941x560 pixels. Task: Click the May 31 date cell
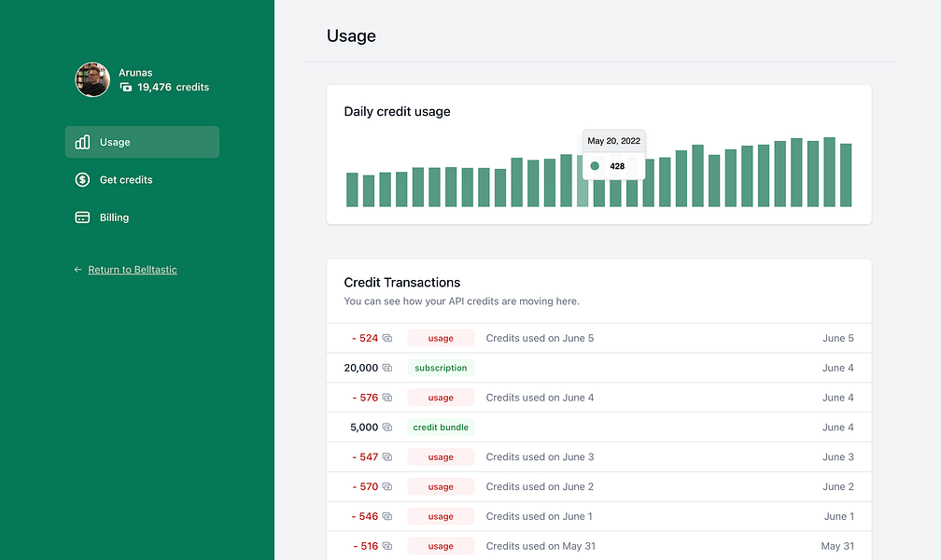pyautogui.click(x=837, y=546)
